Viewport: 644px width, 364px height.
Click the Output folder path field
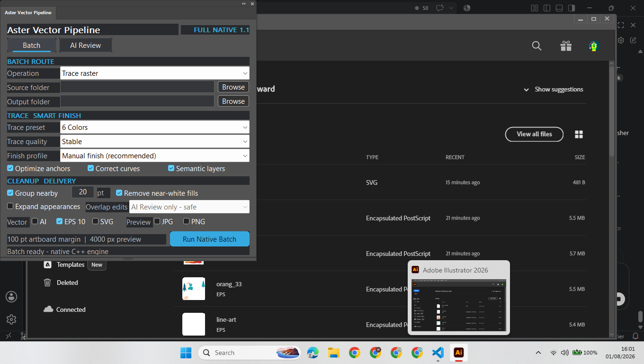click(137, 101)
